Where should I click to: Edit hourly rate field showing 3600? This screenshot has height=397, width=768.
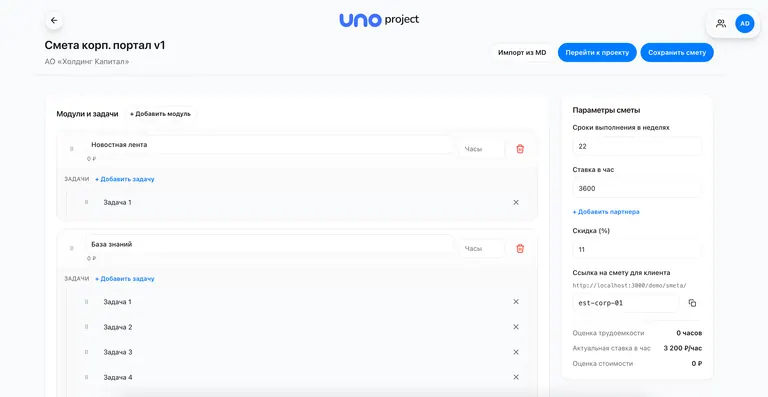click(637, 188)
